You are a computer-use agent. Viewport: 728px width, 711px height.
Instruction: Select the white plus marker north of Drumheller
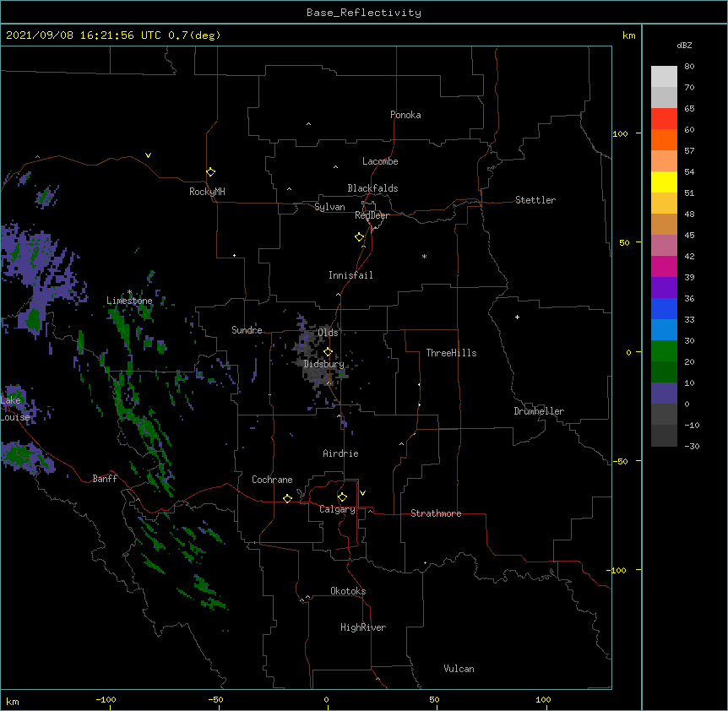pyautogui.click(x=517, y=317)
